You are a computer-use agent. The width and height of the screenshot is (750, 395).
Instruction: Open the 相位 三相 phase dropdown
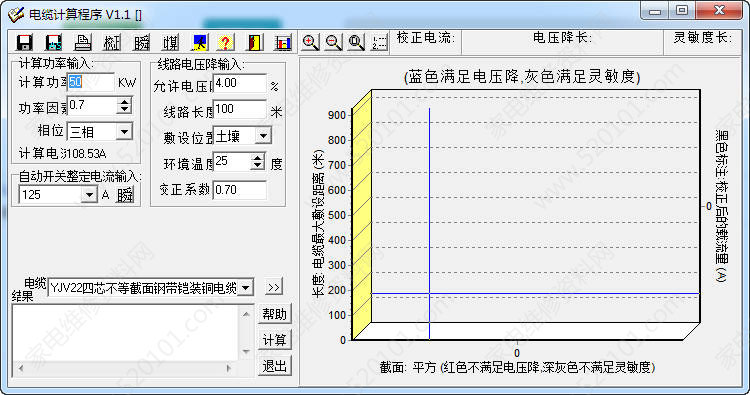pos(124,132)
